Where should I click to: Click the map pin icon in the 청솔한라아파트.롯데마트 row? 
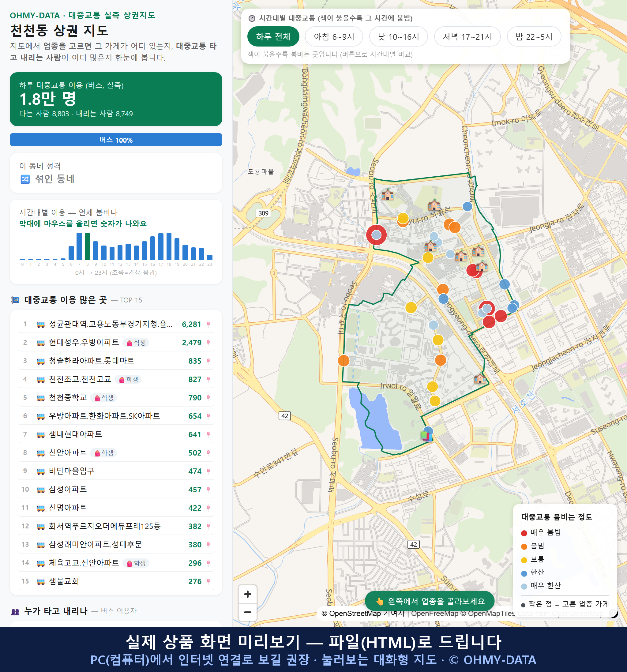(x=208, y=361)
